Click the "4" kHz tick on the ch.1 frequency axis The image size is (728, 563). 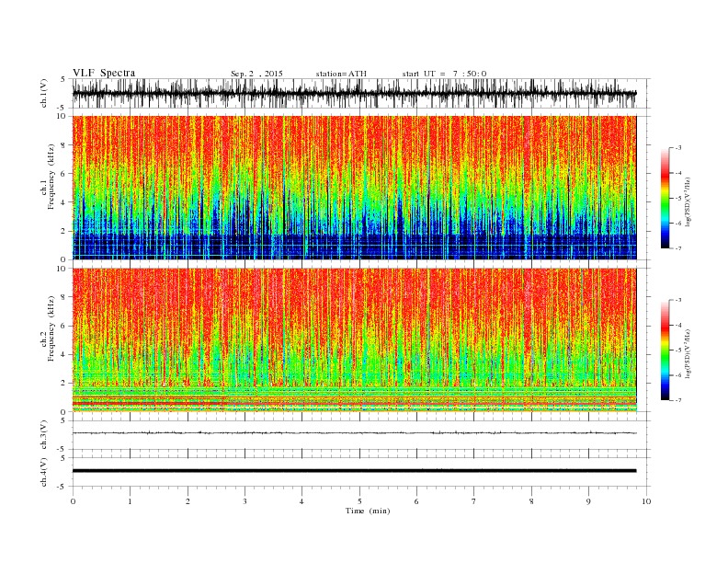tap(64, 202)
